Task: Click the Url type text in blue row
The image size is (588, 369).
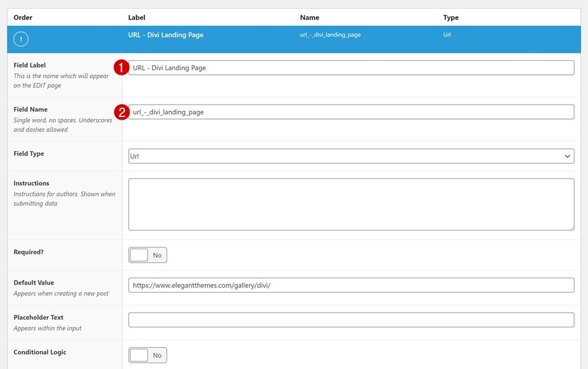Action: point(447,35)
